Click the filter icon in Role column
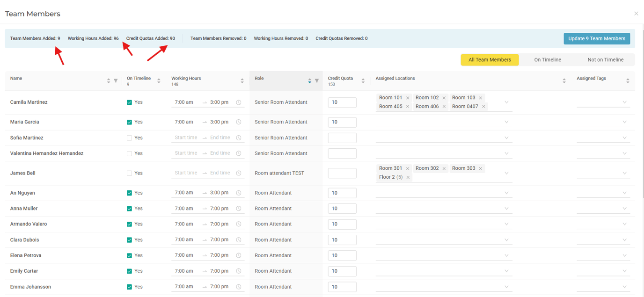The image size is (644, 297). pos(317,81)
